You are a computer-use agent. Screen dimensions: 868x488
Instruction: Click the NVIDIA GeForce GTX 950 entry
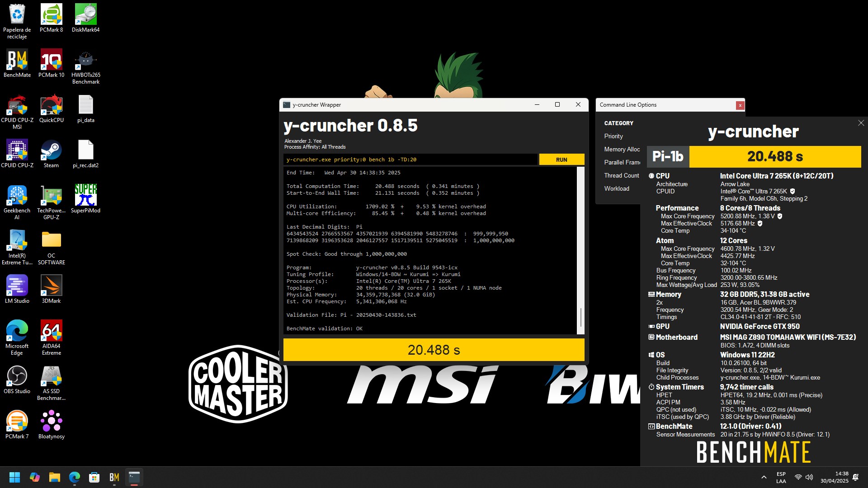pyautogui.click(x=759, y=326)
